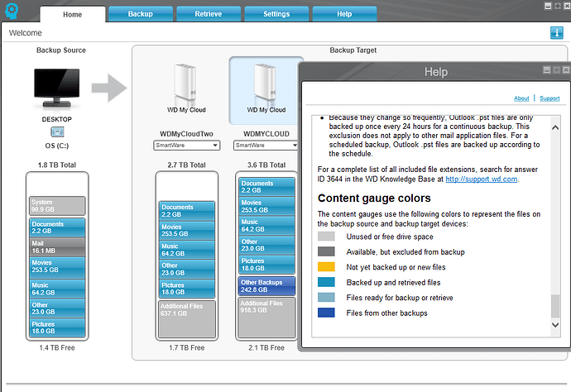Follow the http://support.wd.com link
Viewport: 571px width, 392px height.
[x=482, y=179]
